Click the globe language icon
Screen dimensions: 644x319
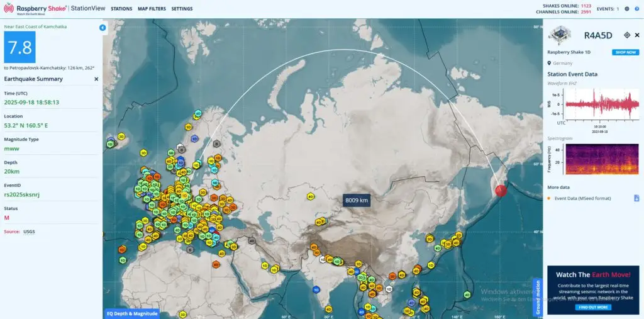627,9
